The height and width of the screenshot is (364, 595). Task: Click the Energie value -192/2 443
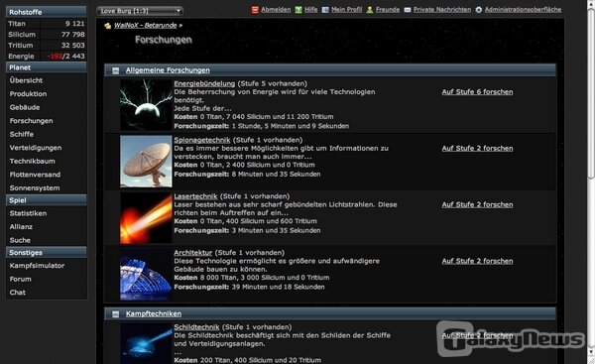(x=66, y=57)
